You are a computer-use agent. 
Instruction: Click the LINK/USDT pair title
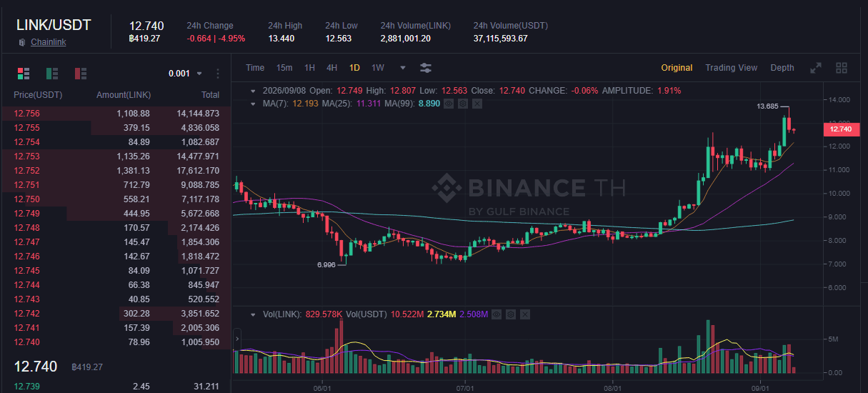[54, 25]
